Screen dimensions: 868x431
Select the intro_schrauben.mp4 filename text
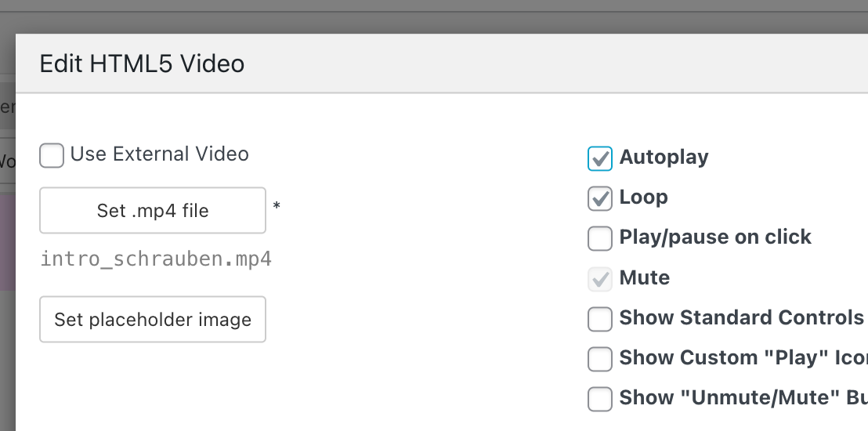[156, 259]
